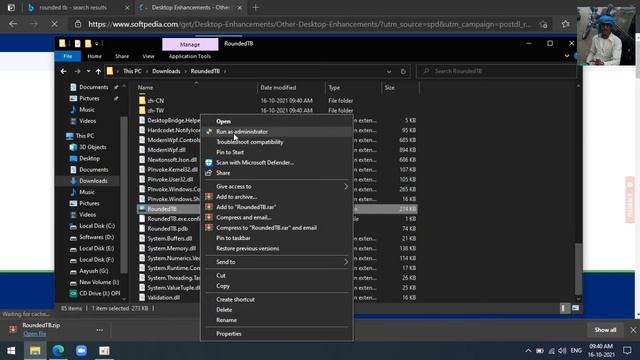Screen dimensions: 640x360
Task: Select the RoundedTB.pdb file
Action: (167, 229)
